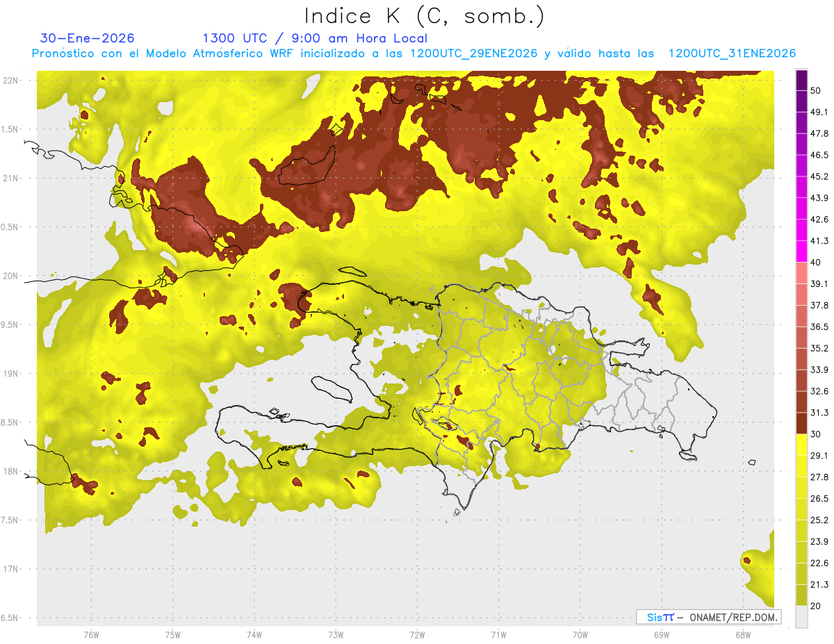Click the colorbar label '37.8'
Screen dimensions: 834x644
(x=819, y=306)
